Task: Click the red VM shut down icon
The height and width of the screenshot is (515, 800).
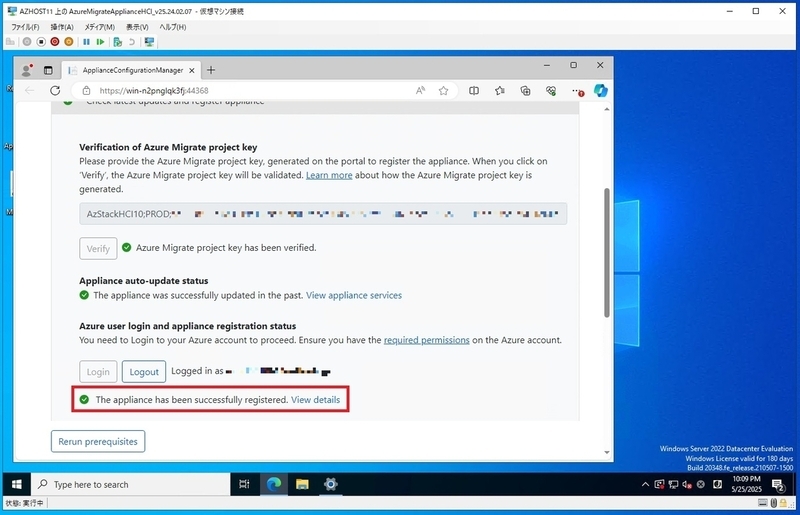Action: click(55, 42)
